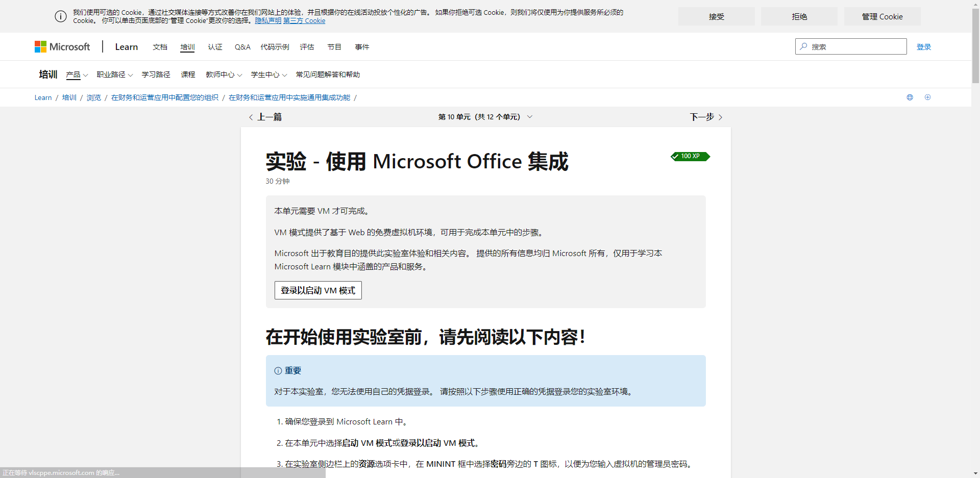Open the 文档 menu item

pyautogui.click(x=160, y=47)
